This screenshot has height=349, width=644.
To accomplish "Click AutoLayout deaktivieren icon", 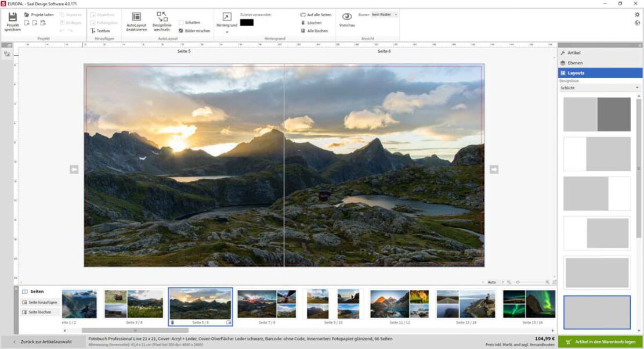I will click(x=136, y=17).
